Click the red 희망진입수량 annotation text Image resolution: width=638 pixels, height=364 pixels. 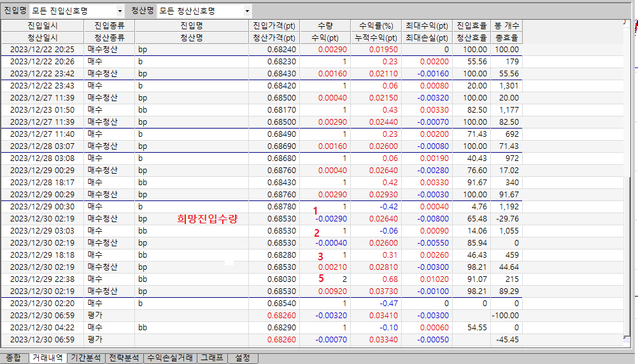tap(208, 219)
